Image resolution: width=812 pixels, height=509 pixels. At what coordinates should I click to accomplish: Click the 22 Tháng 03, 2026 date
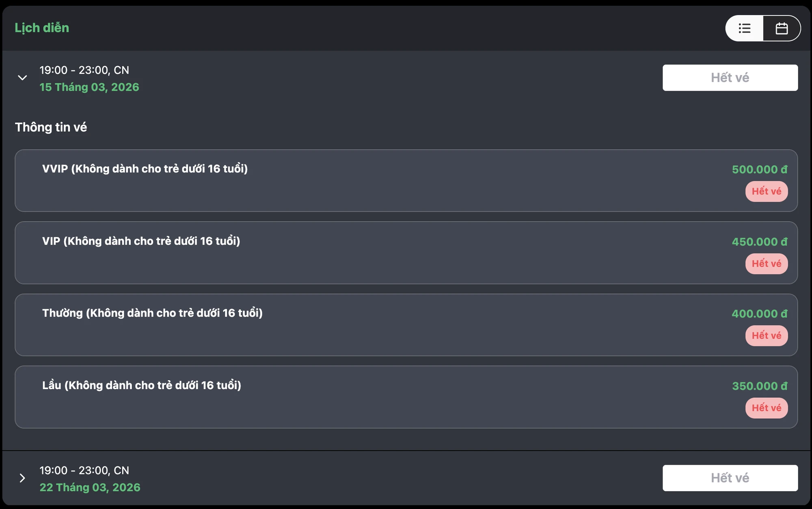(90, 487)
